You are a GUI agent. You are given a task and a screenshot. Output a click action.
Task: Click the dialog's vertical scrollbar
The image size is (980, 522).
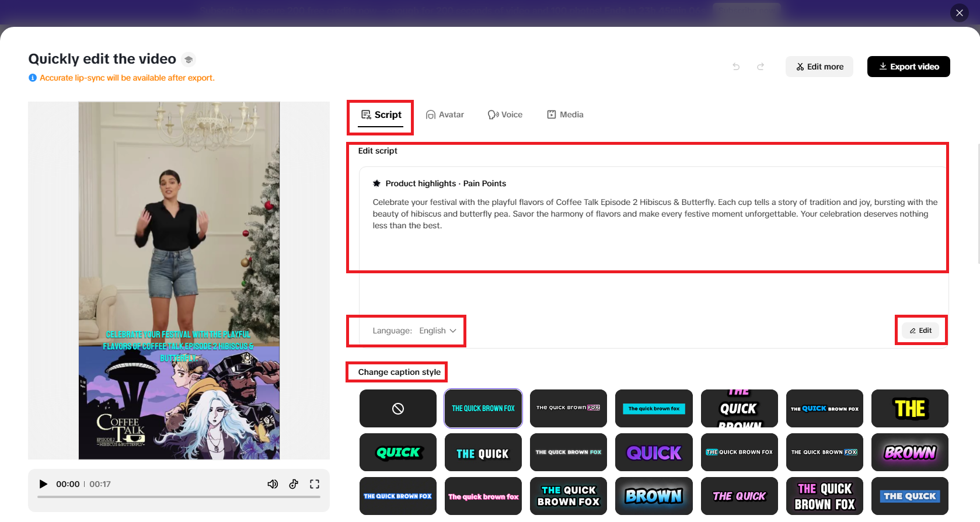[x=978, y=204]
